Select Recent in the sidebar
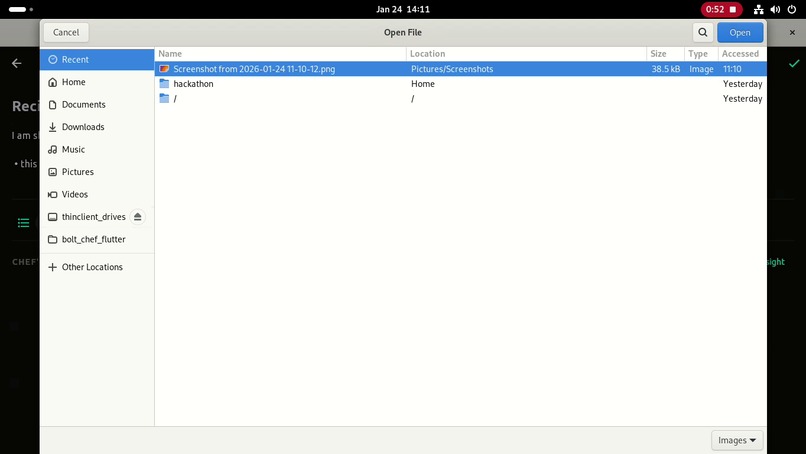Screen dimensions: 806x454 [97, 60]
